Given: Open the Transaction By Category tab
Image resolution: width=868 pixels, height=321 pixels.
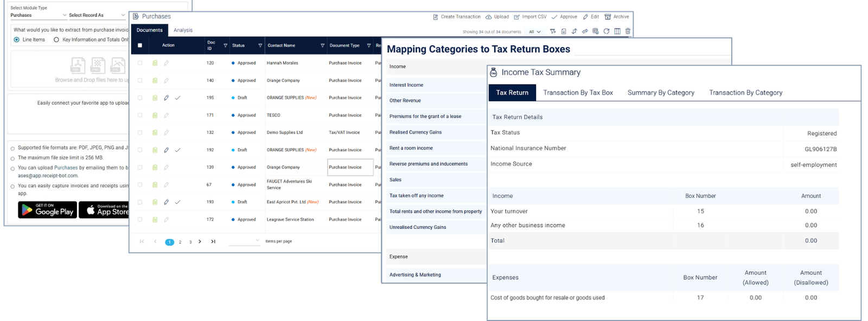Looking at the screenshot, I should 746,93.
